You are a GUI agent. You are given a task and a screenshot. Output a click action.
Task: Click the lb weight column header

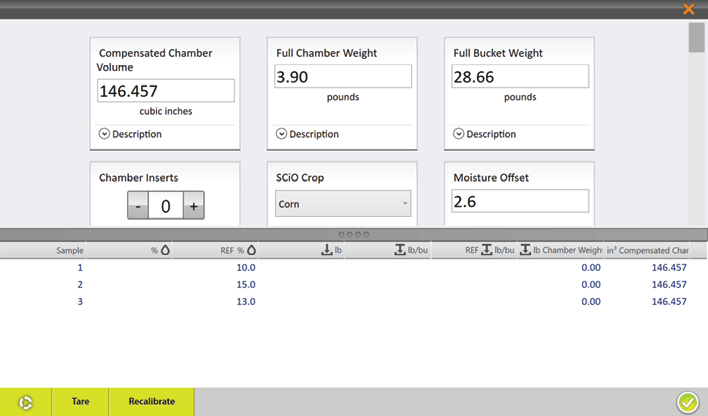click(x=331, y=250)
